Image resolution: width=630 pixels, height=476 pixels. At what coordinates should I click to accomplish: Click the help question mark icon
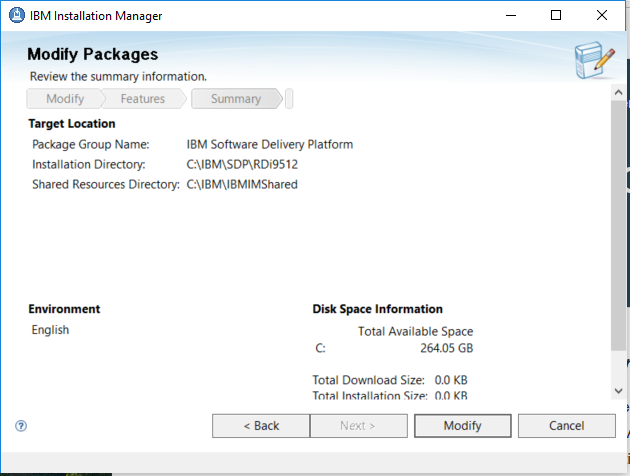(x=21, y=426)
